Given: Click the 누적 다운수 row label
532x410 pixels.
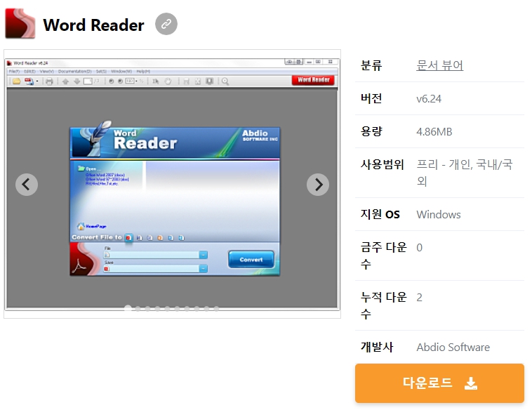Looking at the screenshot, I should click(x=384, y=306).
